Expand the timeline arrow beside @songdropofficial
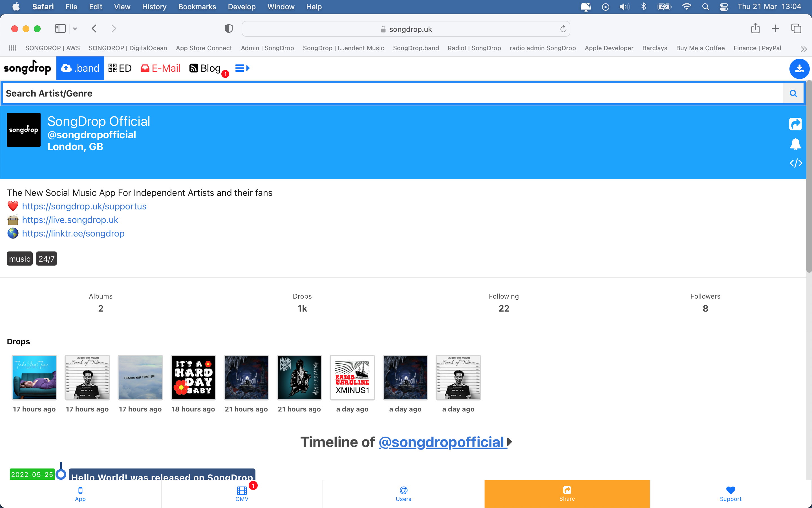This screenshot has width=812, height=508. pos(509,442)
